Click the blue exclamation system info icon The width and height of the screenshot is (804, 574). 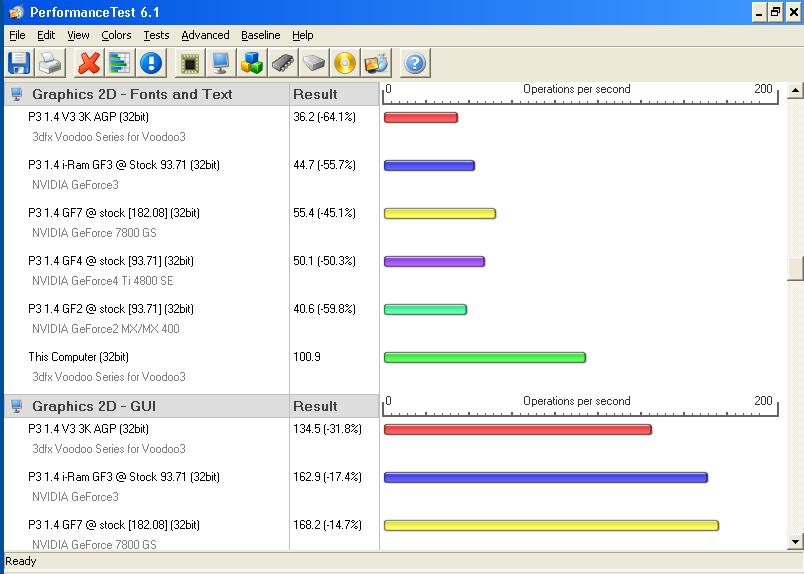click(150, 64)
